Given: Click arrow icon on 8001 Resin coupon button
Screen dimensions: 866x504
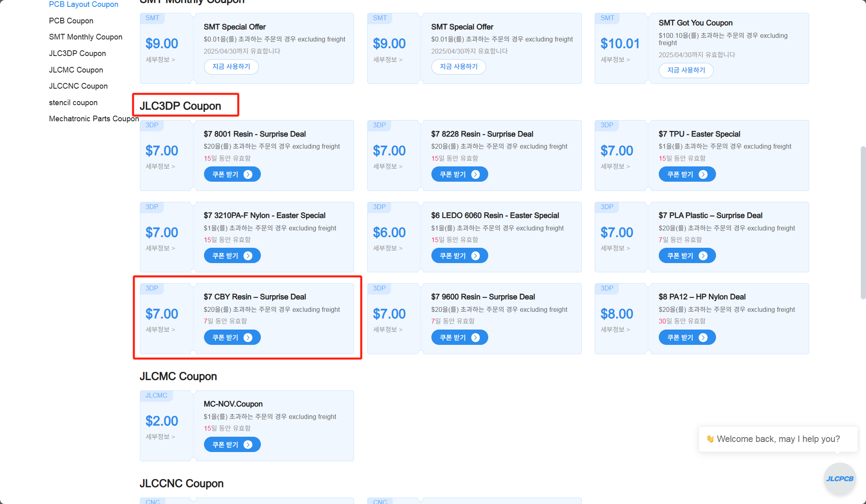Looking at the screenshot, I should 248,174.
